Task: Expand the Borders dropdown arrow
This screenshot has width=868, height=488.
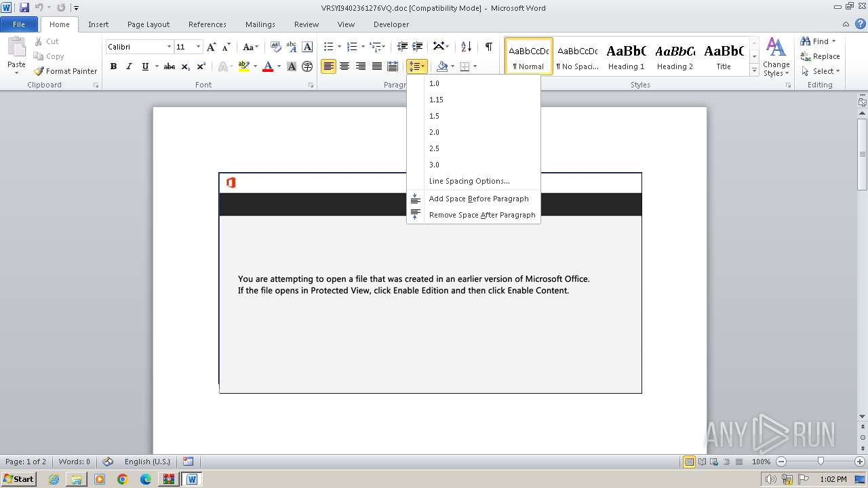Action: click(x=475, y=66)
